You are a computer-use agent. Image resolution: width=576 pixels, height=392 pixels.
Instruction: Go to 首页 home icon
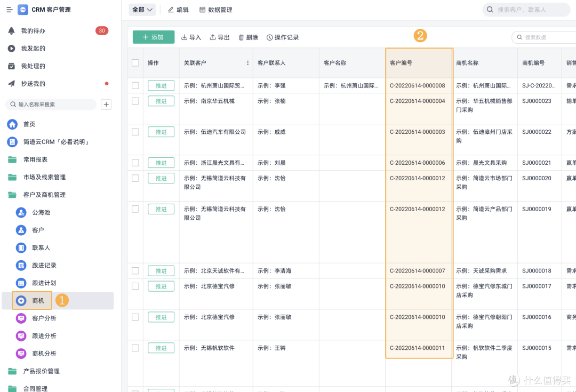pyautogui.click(x=12, y=124)
